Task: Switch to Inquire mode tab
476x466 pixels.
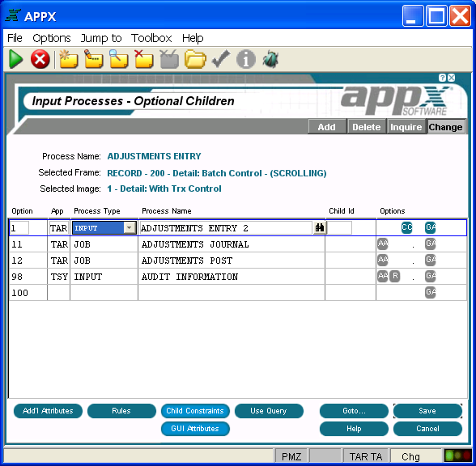Action: [406, 127]
